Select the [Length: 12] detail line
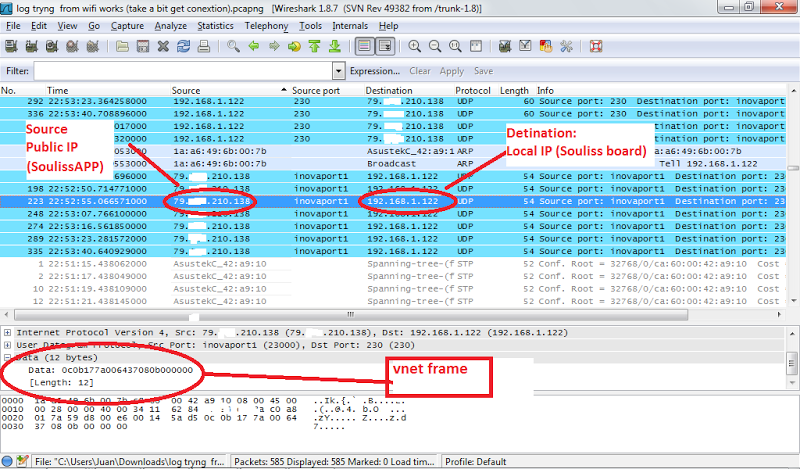The image size is (800, 469). 61,382
